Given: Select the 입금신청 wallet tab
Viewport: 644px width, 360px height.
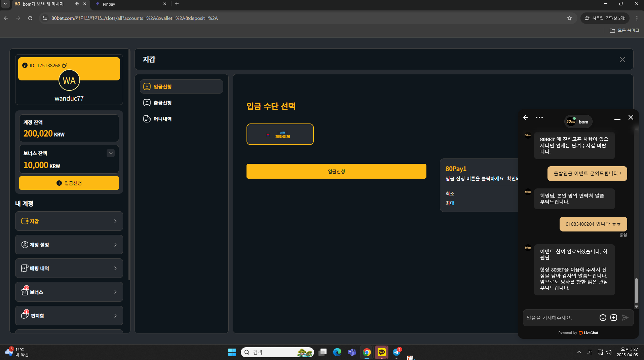Looking at the screenshot, I should [182, 86].
